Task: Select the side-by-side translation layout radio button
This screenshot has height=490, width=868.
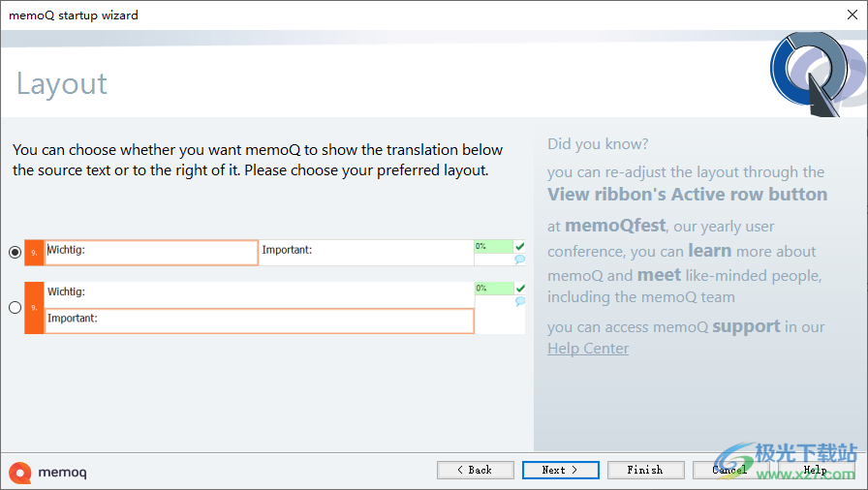Action: click(x=15, y=252)
